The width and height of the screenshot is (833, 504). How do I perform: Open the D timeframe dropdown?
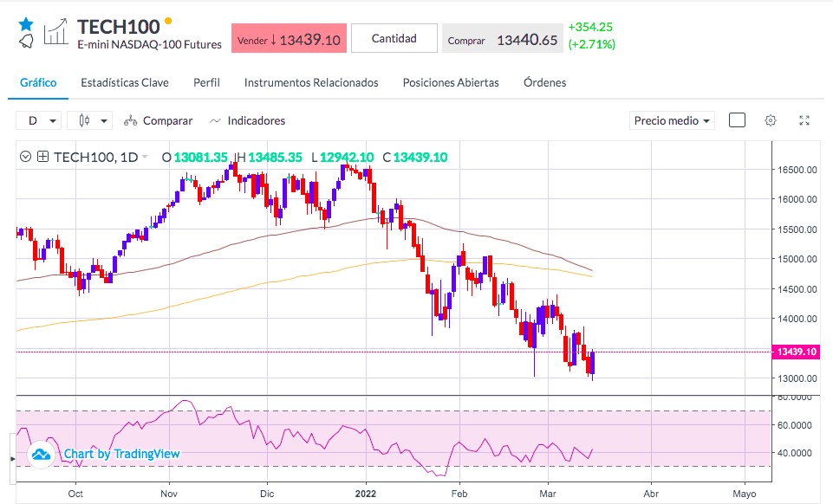(x=39, y=121)
